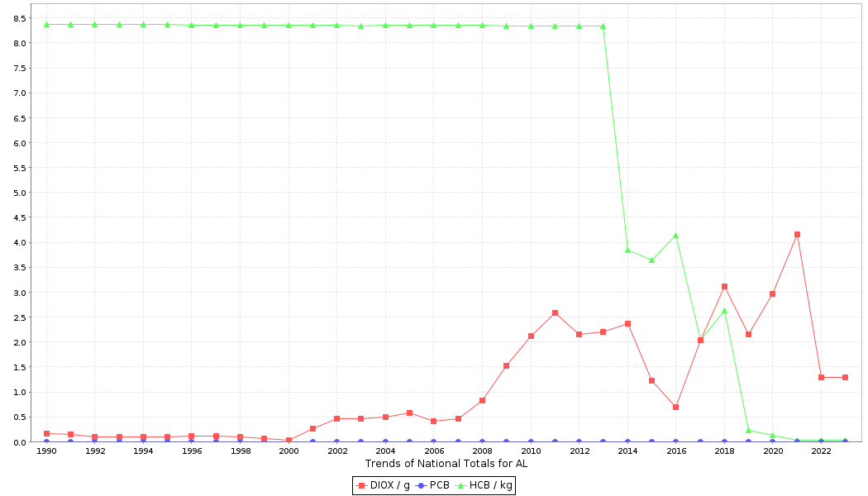Select the DIOX red square peak at 2021
868x496 pixels.
click(x=797, y=235)
